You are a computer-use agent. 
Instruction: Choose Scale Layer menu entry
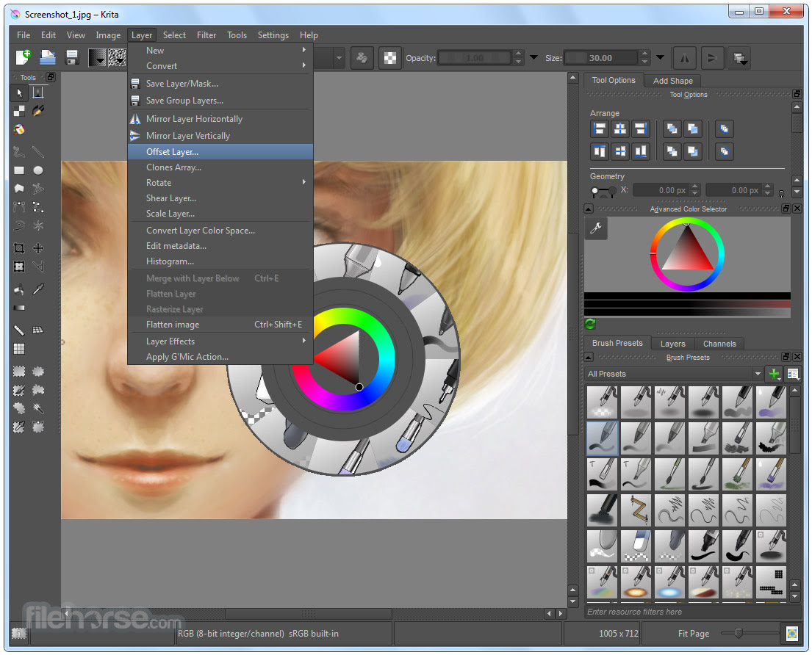click(x=220, y=213)
